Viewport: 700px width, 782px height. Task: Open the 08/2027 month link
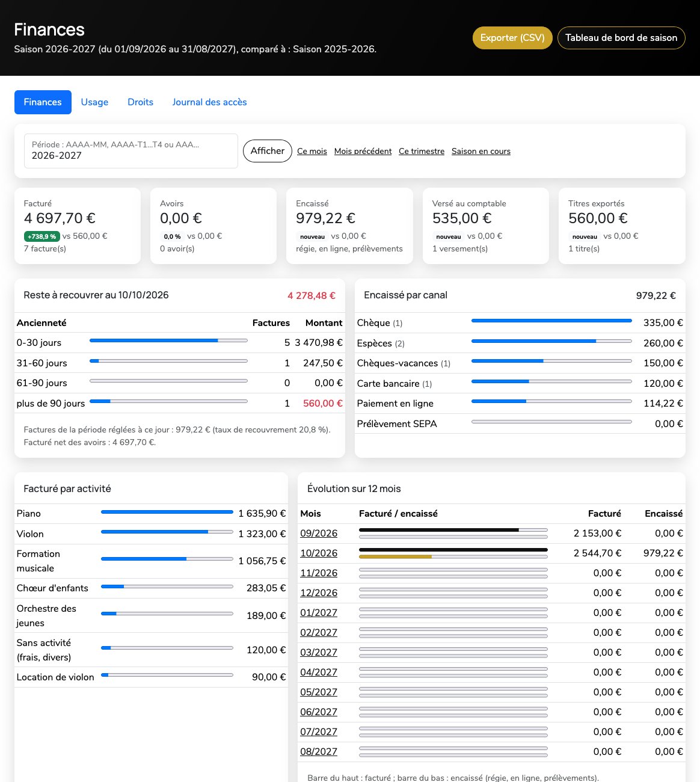(319, 752)
